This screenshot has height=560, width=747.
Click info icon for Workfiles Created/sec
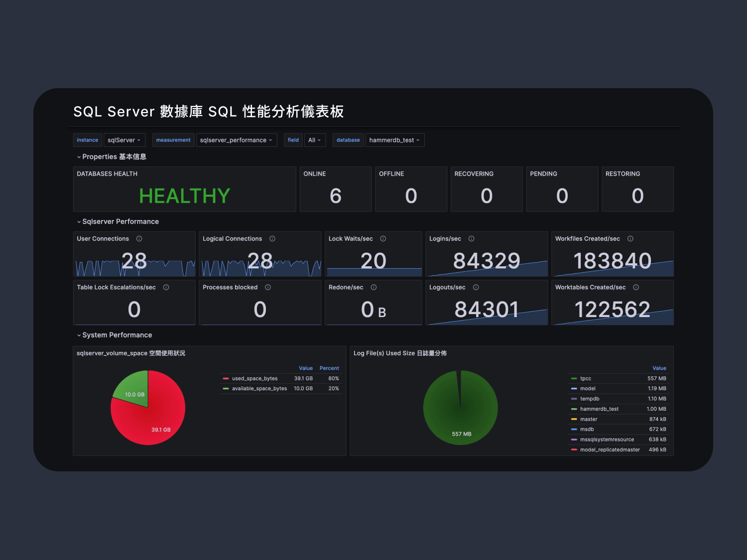pyautogui.click(x=630, y=239)
